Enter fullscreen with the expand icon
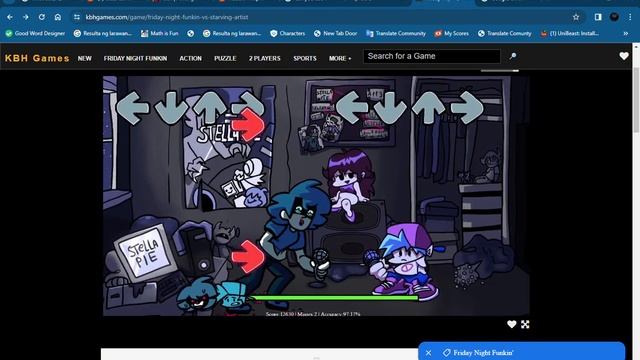Viewport: 640px width, 360px height. coord(525,324)
